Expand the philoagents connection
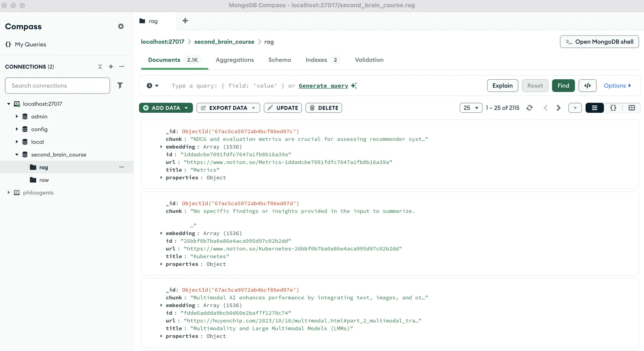644x351 pixels. pyautogui.click(x=8, y=192)
